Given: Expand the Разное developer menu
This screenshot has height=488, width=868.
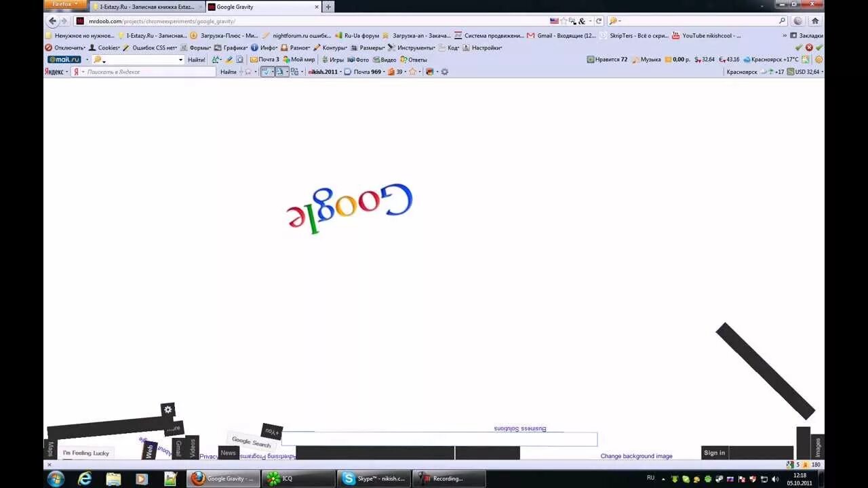Looking at the screenshot, I should tap(295, 48).
